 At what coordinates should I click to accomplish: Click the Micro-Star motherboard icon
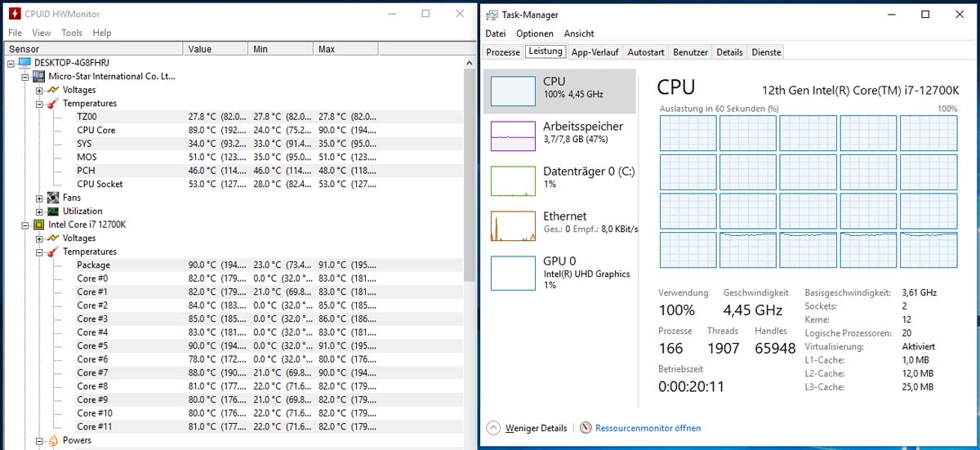pyautogui.click(x=38, y=76)
